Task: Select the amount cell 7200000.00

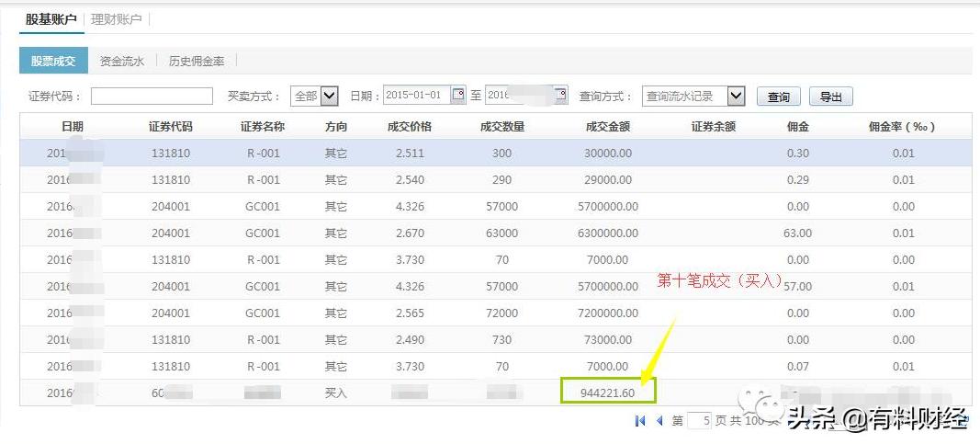Action: pos(607,313)
